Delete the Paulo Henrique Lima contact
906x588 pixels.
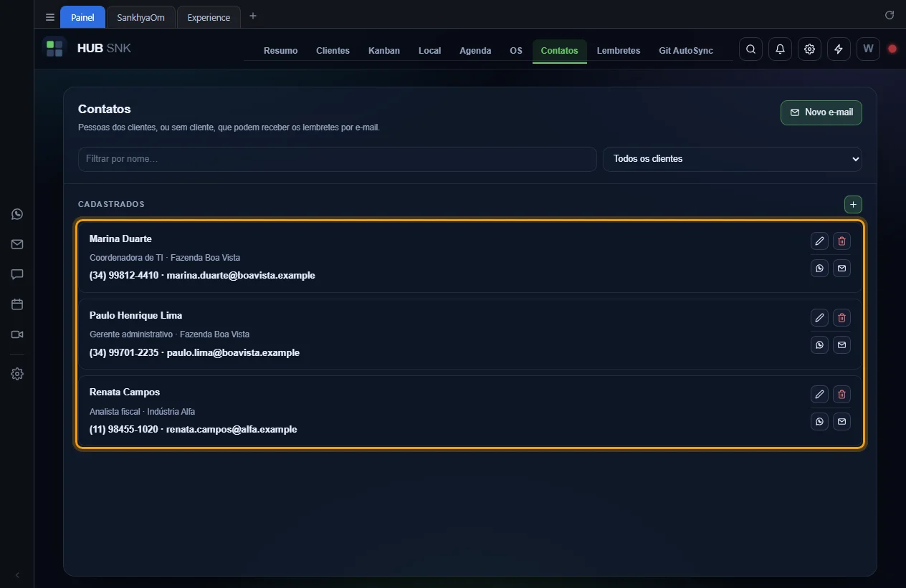click(842, 317)
